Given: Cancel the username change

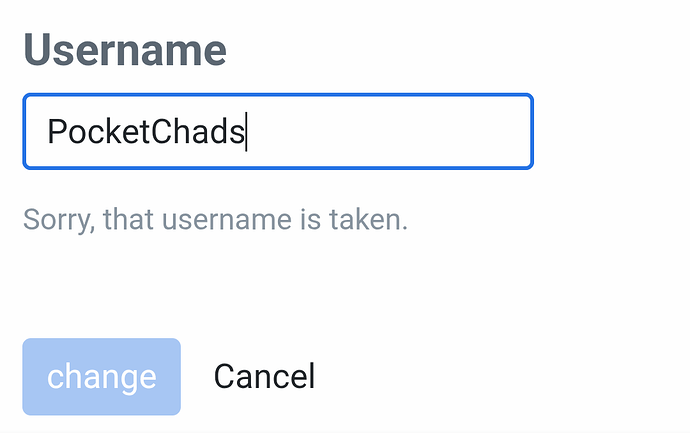Looking at the screenshot, I should (x=264, y=377).
